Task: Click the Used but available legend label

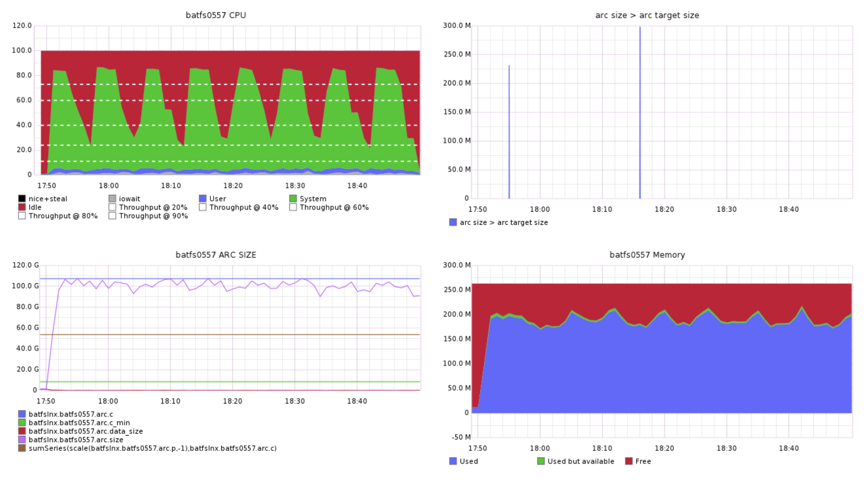Action: pyautogui.click(x=581, y=461)
